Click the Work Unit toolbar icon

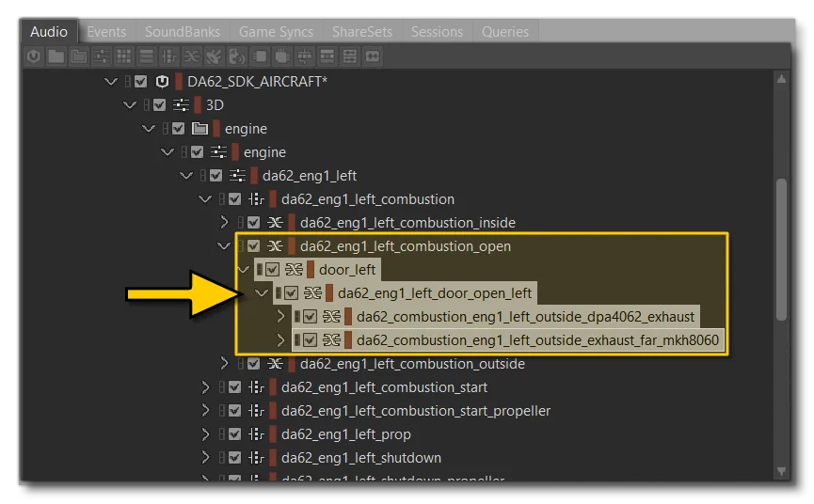tap(34, 56)
